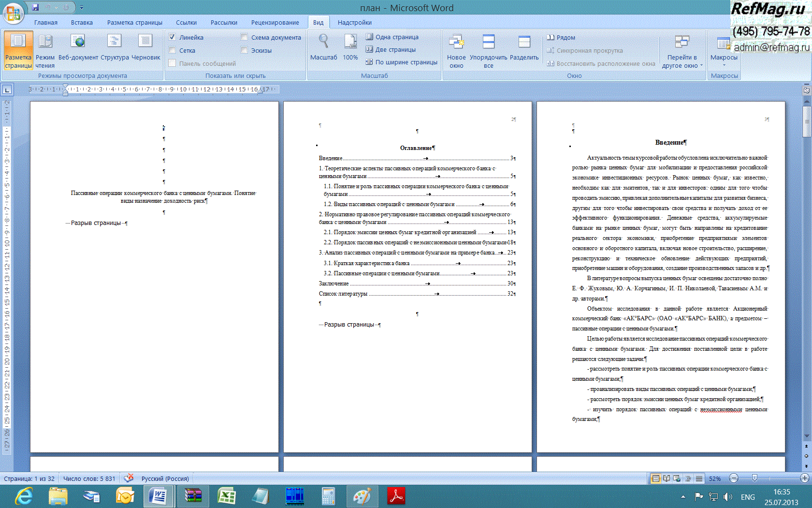Enable the Сетка gridlines checkbox
The height and width of the screenshot is (508, 812).
173,50
